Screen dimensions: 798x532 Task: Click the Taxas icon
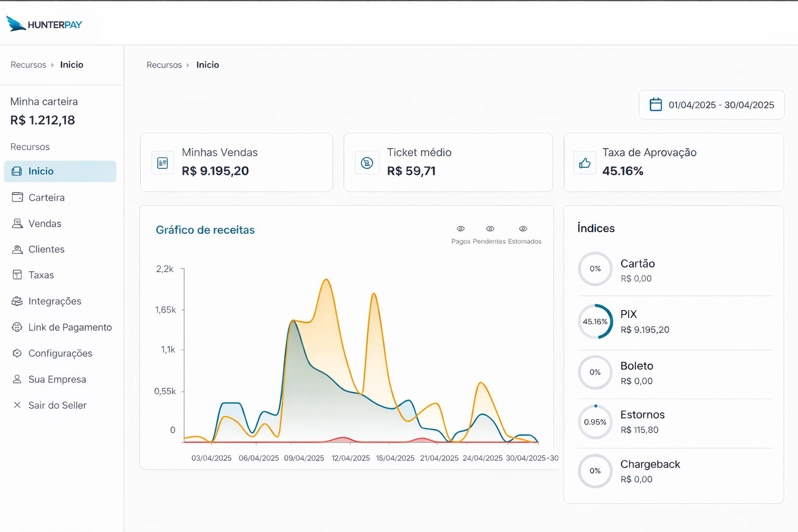17,275
